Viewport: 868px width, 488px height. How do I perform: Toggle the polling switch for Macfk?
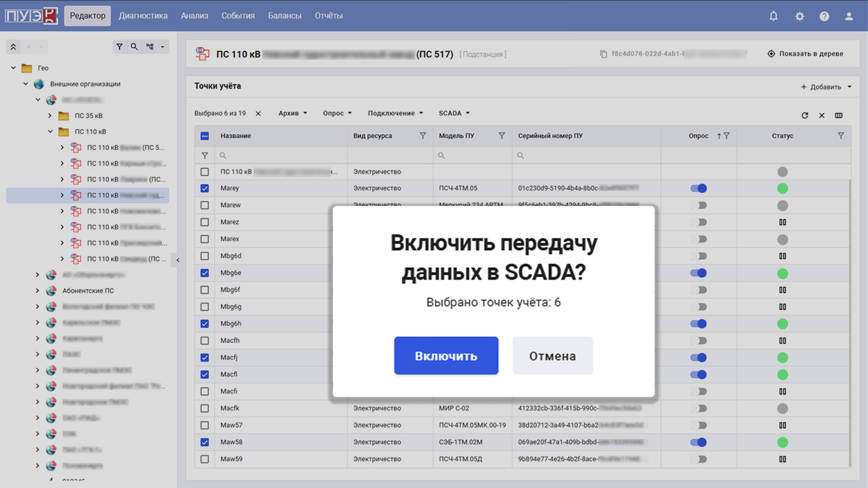(x=699, y=409)
